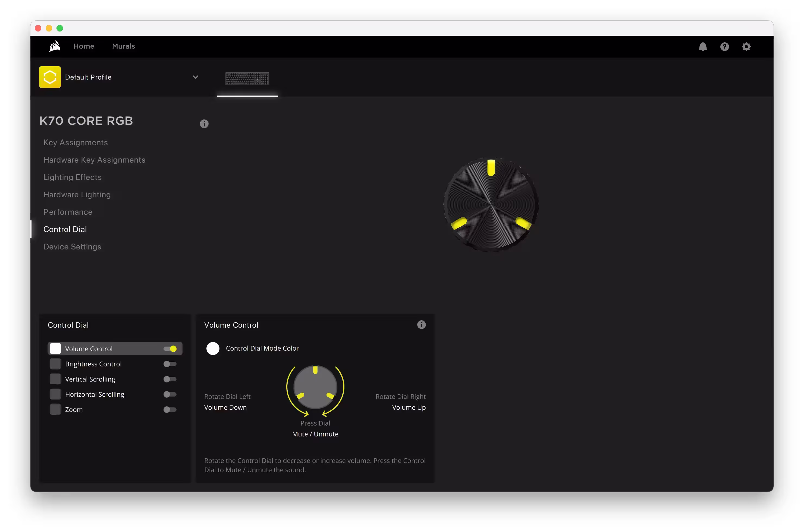Image resolution: width=804 pixels, height=532 pixels.
Task: Click the Vertical Scrolling color square
Action: tap(55, 379)
